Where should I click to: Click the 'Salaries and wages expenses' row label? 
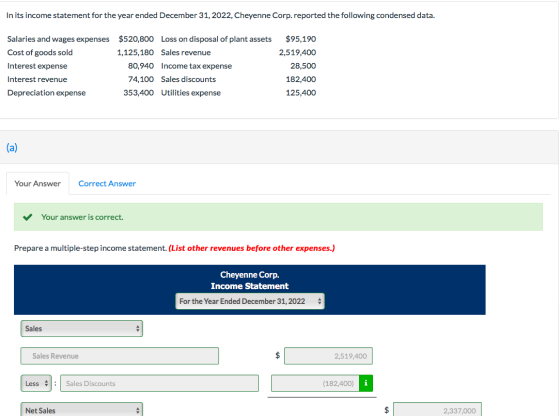click(x=58, y=39)
